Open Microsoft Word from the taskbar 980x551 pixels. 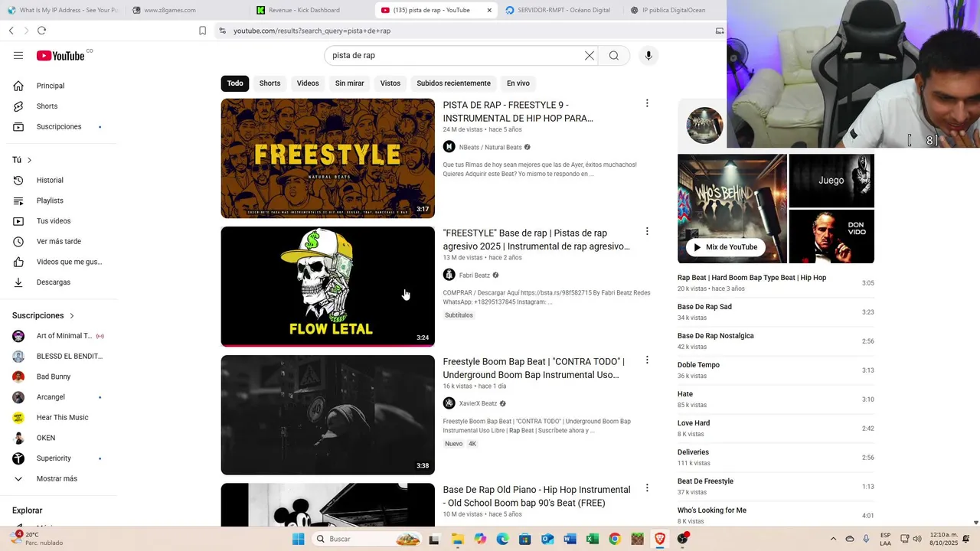point(570,539)
